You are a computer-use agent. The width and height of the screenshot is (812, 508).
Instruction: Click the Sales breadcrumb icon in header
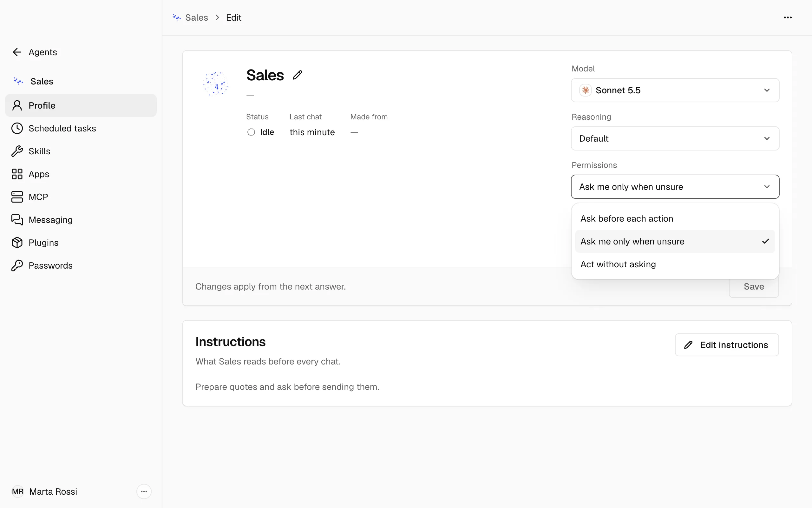(x=176, y=17)
